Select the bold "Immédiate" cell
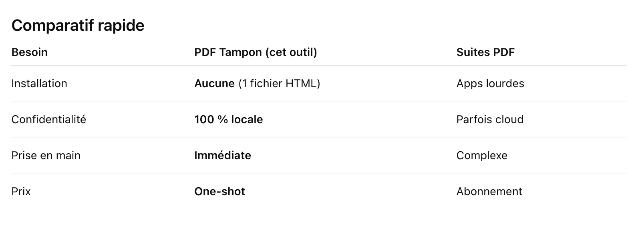Viewport: 644px width, 228px height. pyautogui.click(x=223, y=156)
